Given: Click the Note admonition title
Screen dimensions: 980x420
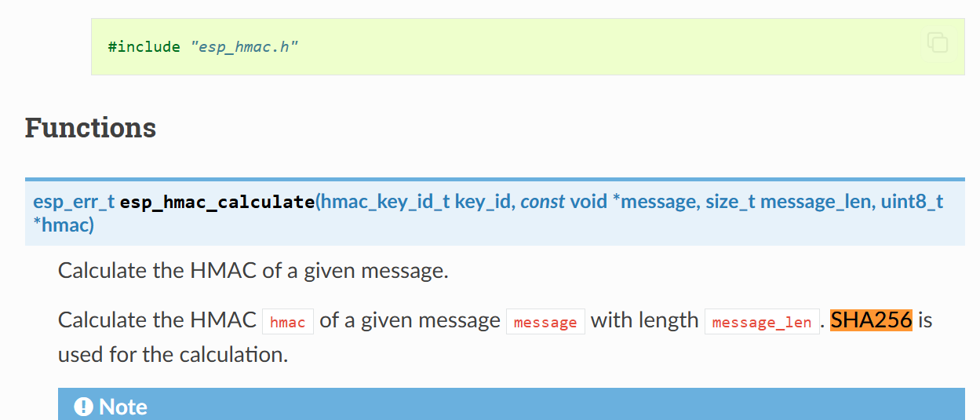Looking at the screenshot, I should click(x=123, y=407).
